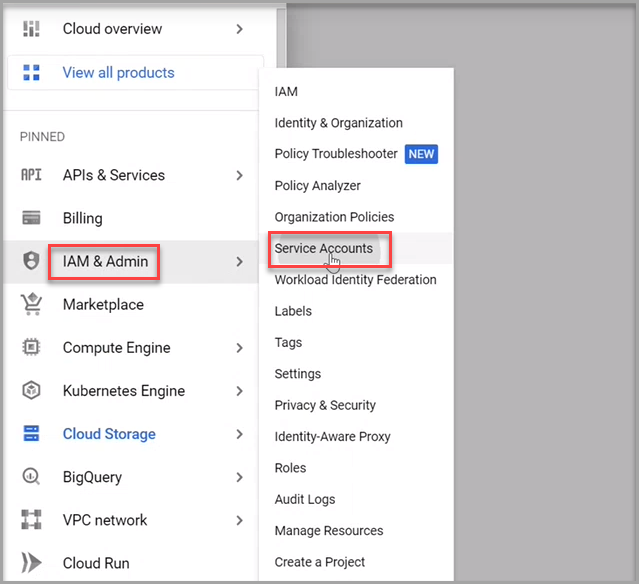This screenshot has width=639, height=584.
Task: Open the View all products link
Action: click(118, 72)
